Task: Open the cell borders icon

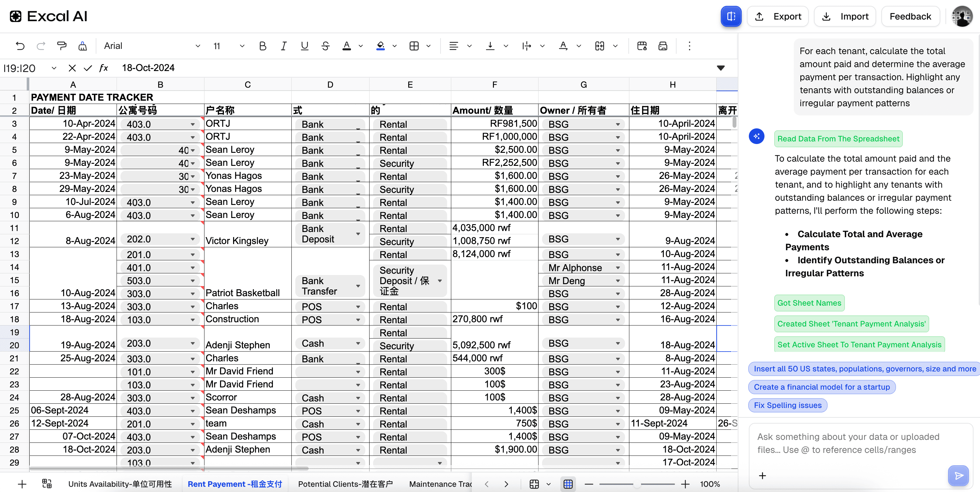Action: pyautogui.click(x=414, y=46)
